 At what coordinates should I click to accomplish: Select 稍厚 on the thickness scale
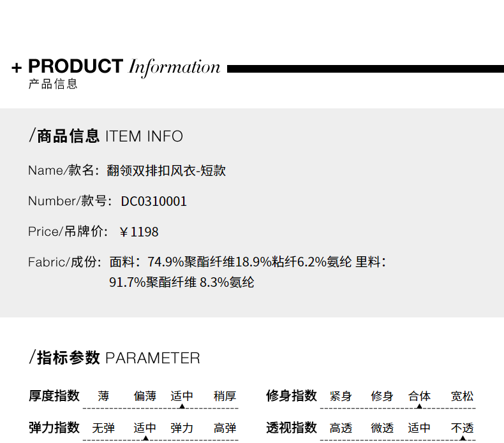pos(225,396)
